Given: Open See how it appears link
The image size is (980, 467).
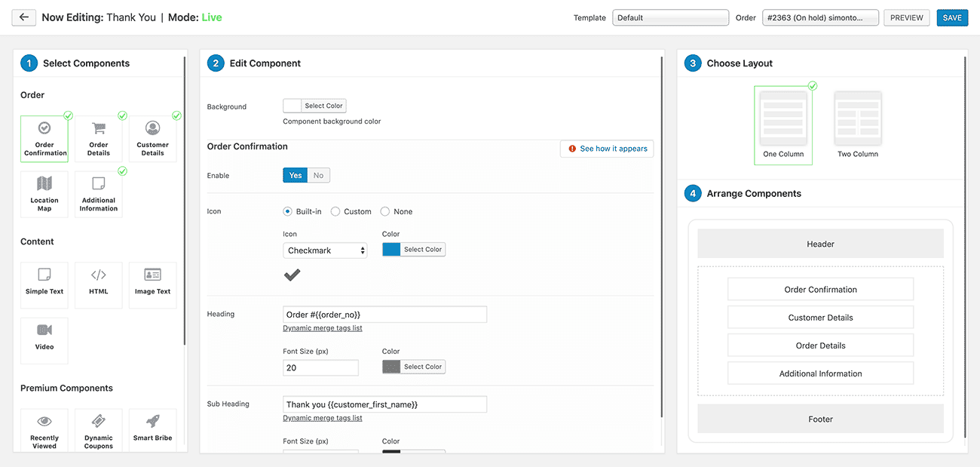Looking at the screenshot, I should click(607, 149).
